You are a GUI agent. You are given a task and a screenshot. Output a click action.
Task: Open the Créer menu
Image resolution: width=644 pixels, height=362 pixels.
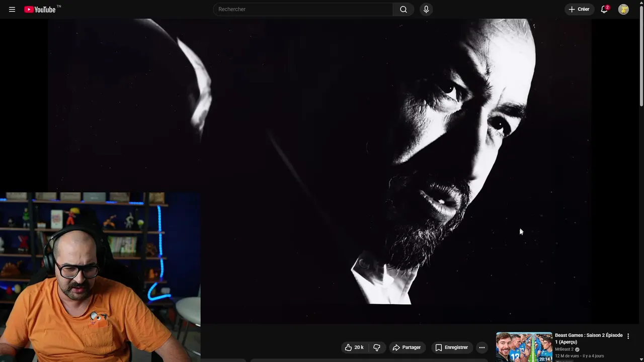(579, 9)
